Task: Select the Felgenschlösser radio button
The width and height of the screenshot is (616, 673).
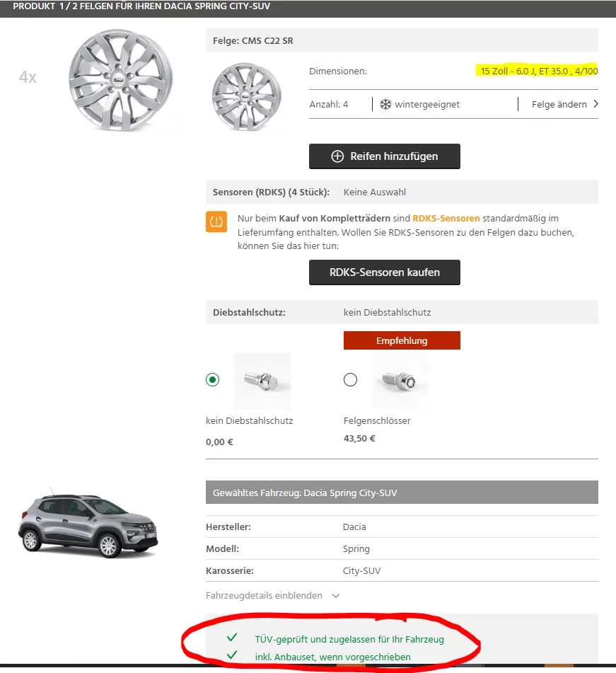Action: pyautogui.click(x=350, y=380)
